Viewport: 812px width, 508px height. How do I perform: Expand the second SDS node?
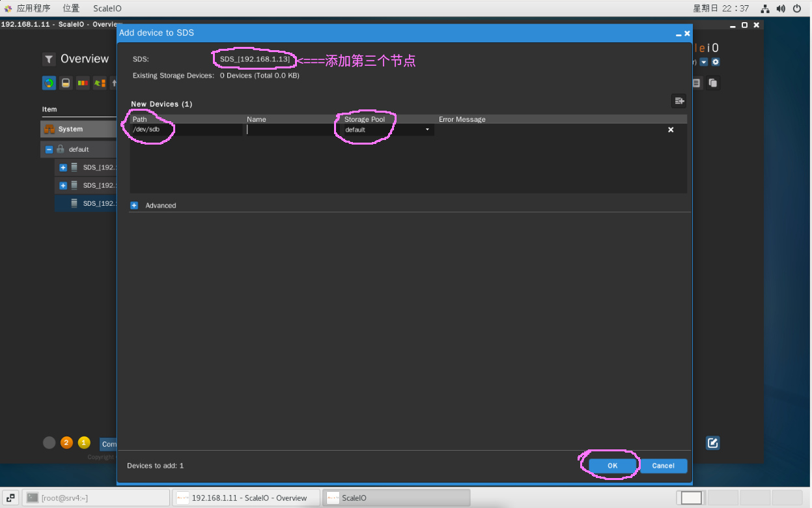pyautogui.click(x=63, y=186)
